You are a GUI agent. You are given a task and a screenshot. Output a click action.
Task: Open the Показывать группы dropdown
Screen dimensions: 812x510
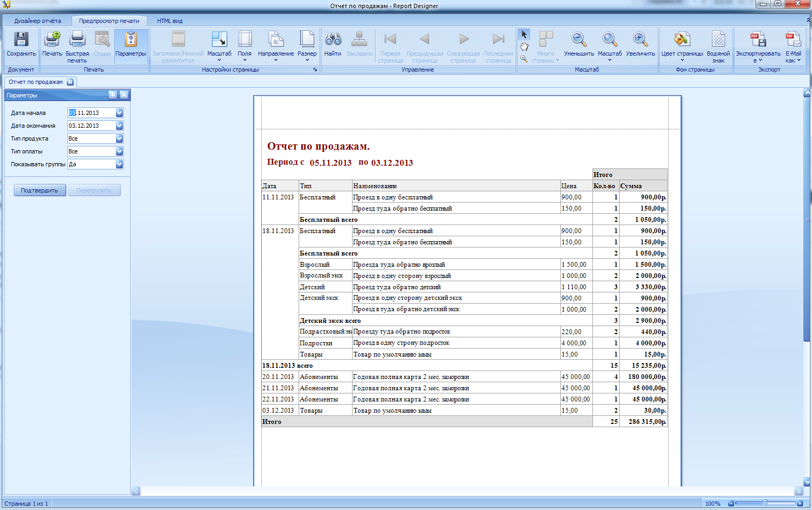119,164
